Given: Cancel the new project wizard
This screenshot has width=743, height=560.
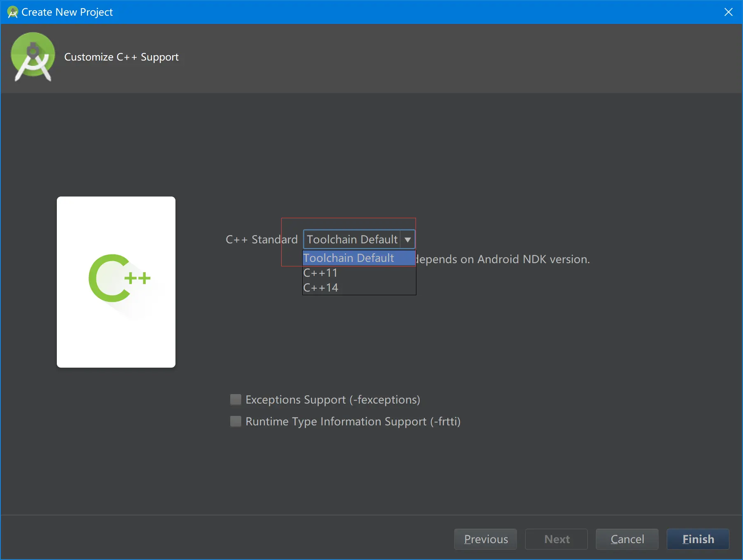Looking at the screenshot, I should (x=627, y=539).
